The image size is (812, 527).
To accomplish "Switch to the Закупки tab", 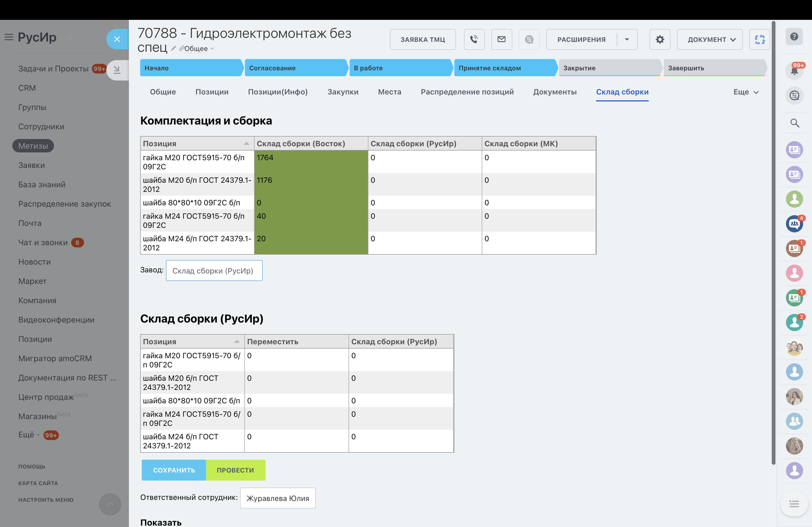I will [x=343, y=92].
